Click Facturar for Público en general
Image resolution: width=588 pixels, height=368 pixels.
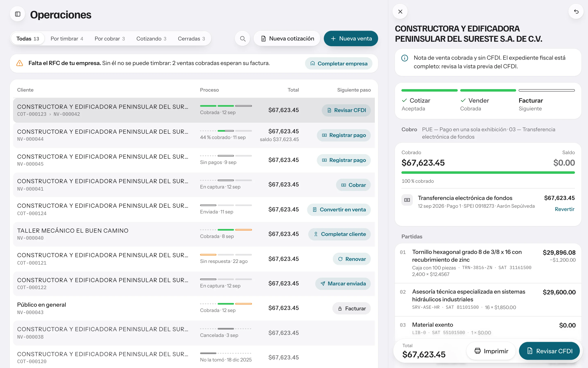coord(352,308)
